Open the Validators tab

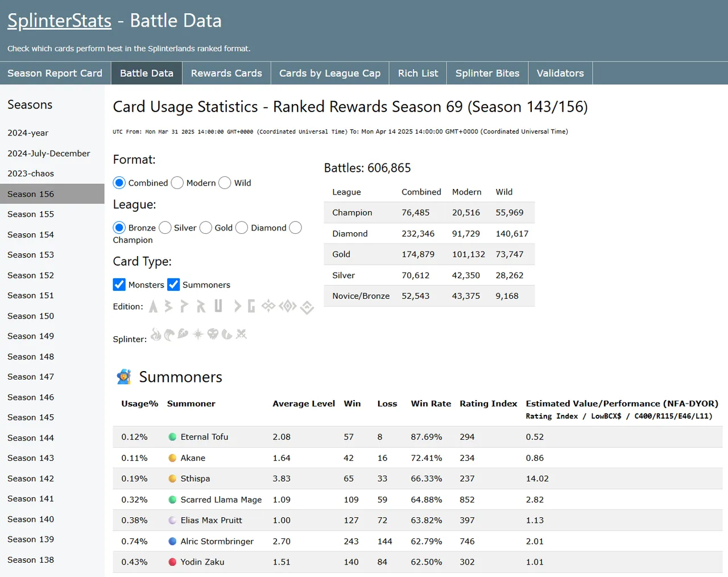click(560, 73)
